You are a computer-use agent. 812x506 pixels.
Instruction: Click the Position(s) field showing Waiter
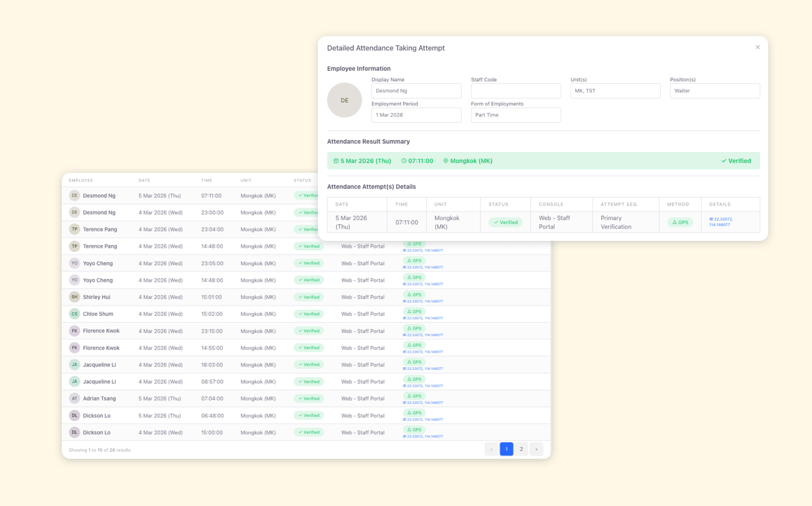click(714, 91)
